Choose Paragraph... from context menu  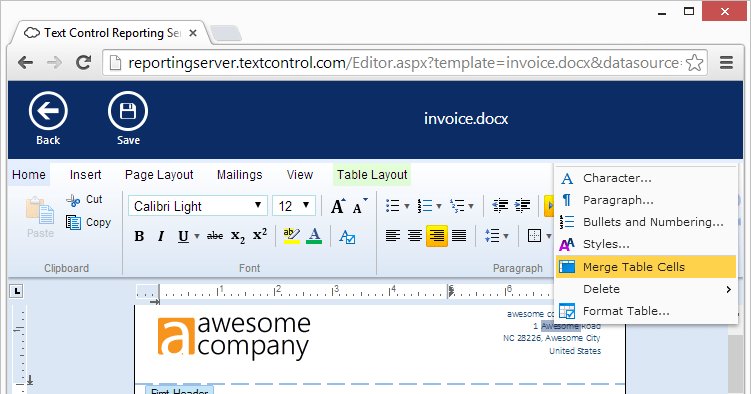click(x=646, y=200)
